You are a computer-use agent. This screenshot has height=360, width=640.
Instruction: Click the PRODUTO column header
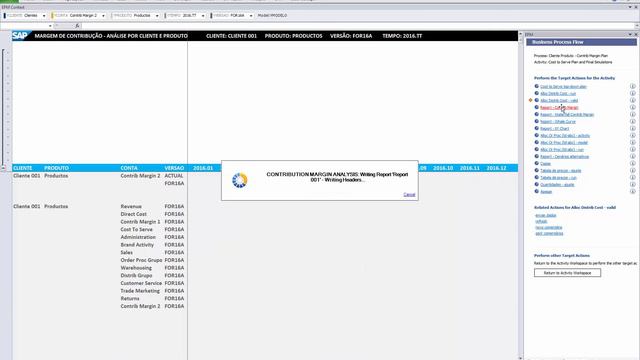pos(56,168)
